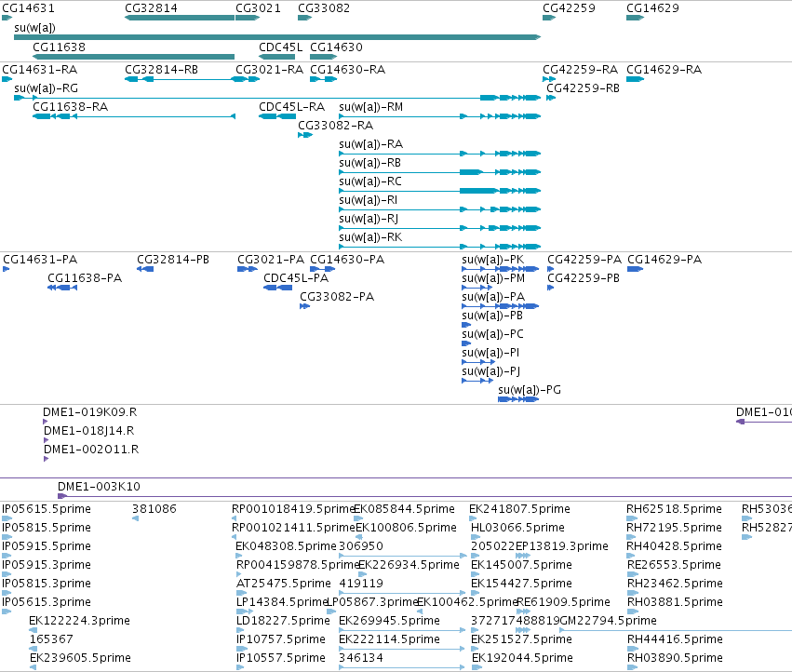This screenshot has height=672, width=792.
Task: Select EST AT25475.5prime label
Action: pos(284,583)
